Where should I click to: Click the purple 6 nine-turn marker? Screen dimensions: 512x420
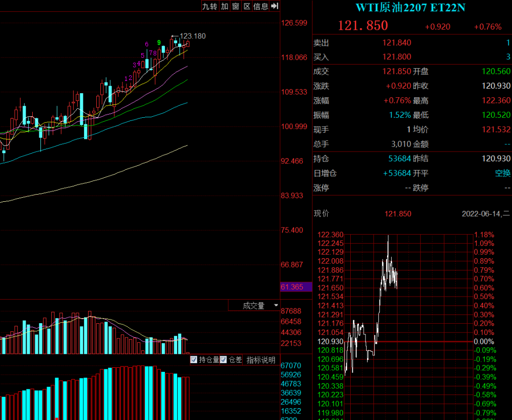coord(146,44)
